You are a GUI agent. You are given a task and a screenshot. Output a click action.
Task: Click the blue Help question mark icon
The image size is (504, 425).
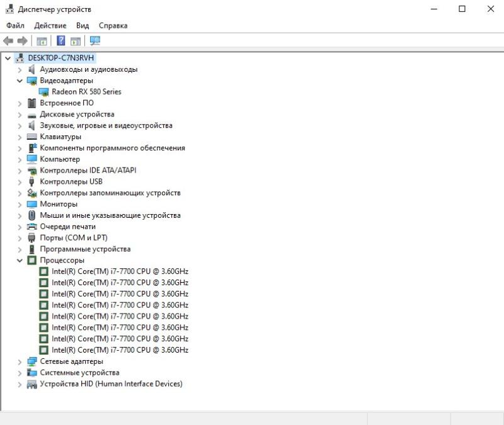click(60, 41)
